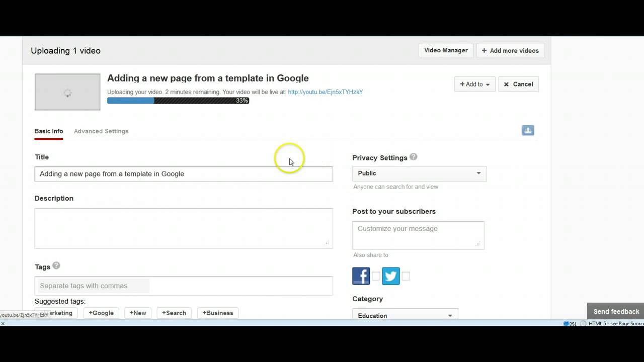Click the Suggested tags label
This screenshot has height=362, width=644.
click(x=60, y=301)
